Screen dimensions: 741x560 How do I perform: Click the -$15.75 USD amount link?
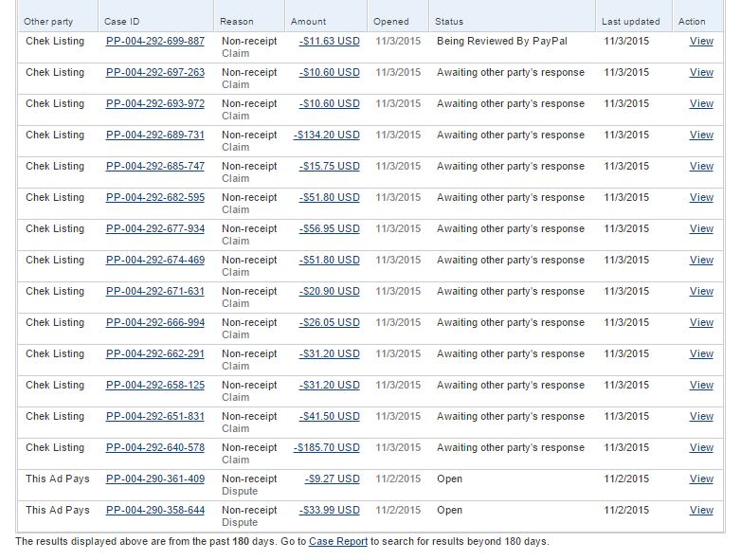point(330,166)
